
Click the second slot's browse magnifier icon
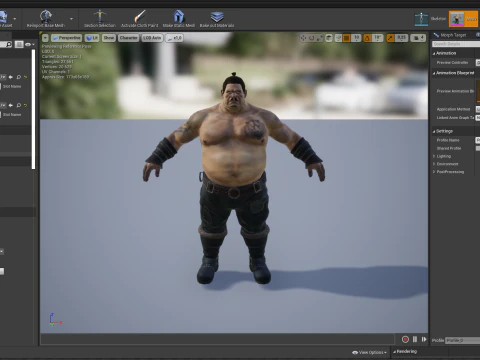pyautogui.click(x=19, y=105)
